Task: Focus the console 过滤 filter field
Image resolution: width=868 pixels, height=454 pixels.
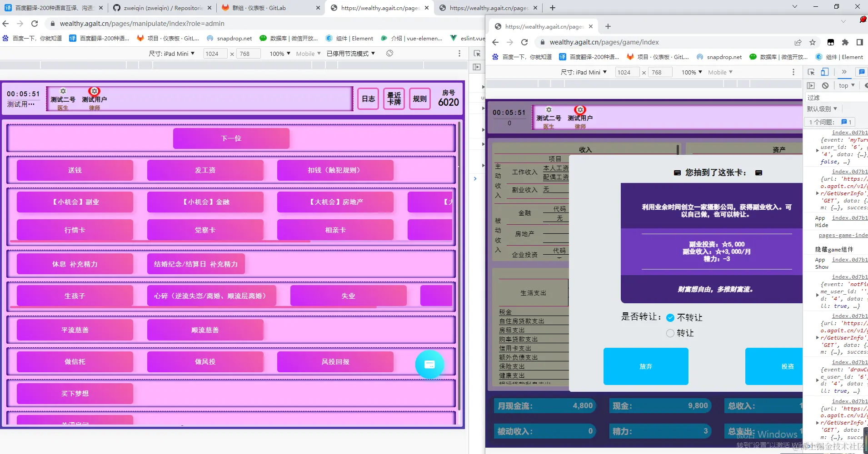Action: [x=837, y=98]
